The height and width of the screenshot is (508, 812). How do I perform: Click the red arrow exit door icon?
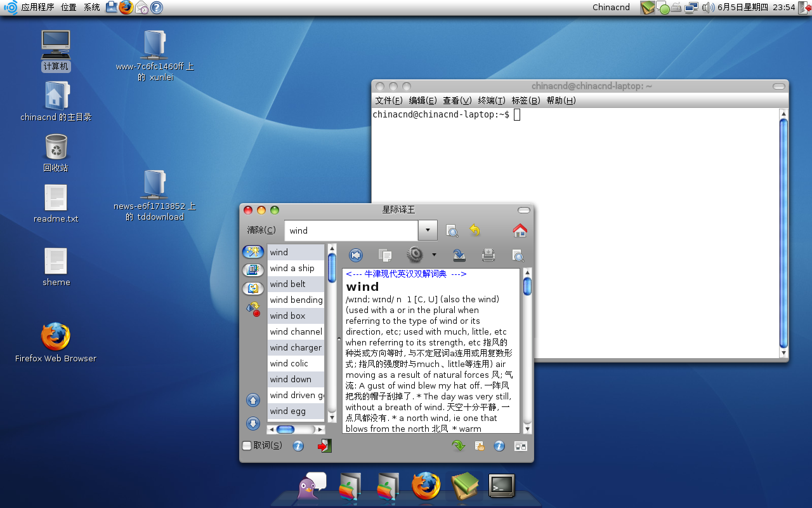tap(324, 446)
